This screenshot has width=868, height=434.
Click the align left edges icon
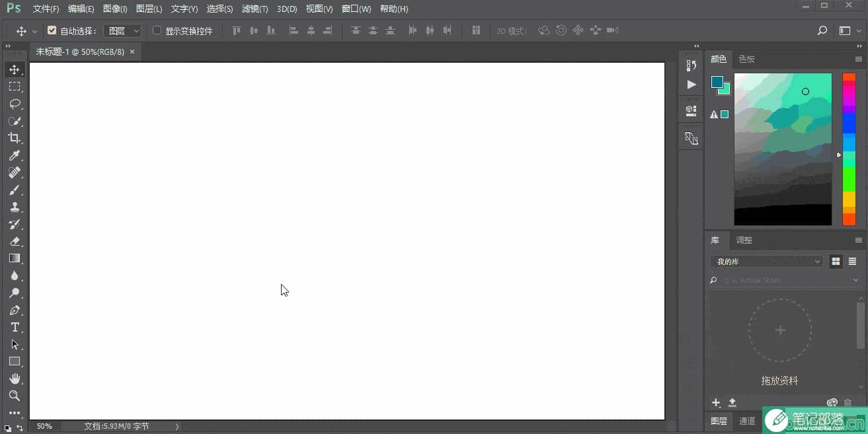(x=294, y=30)
